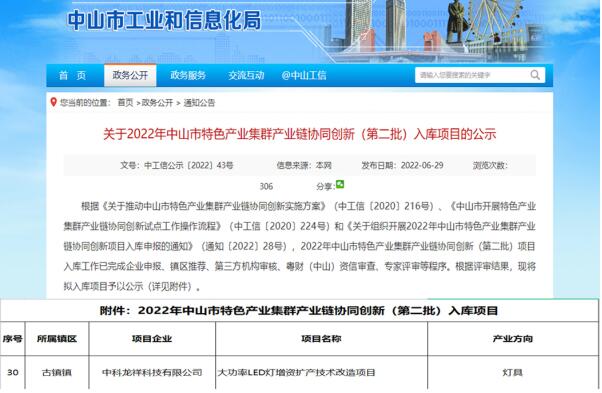Select the 政务公开 navigation tab
The image size is (602, 393).
coord(130,75)
